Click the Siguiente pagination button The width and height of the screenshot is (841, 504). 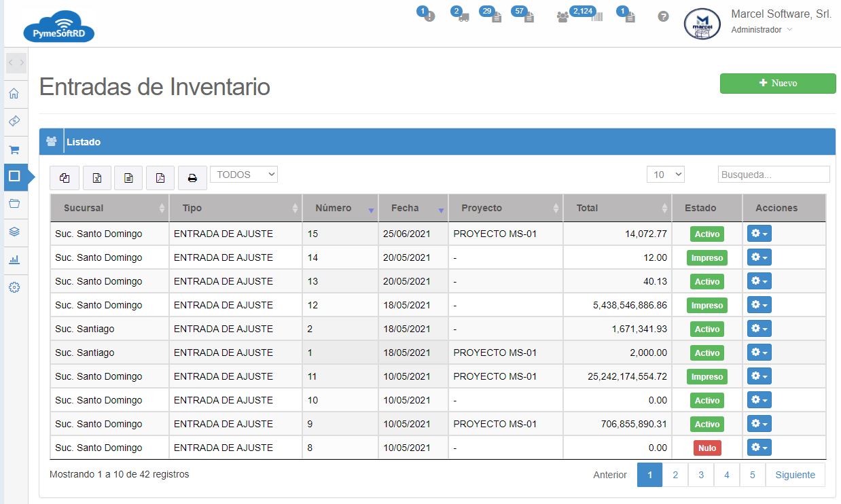tap(795, 475)
